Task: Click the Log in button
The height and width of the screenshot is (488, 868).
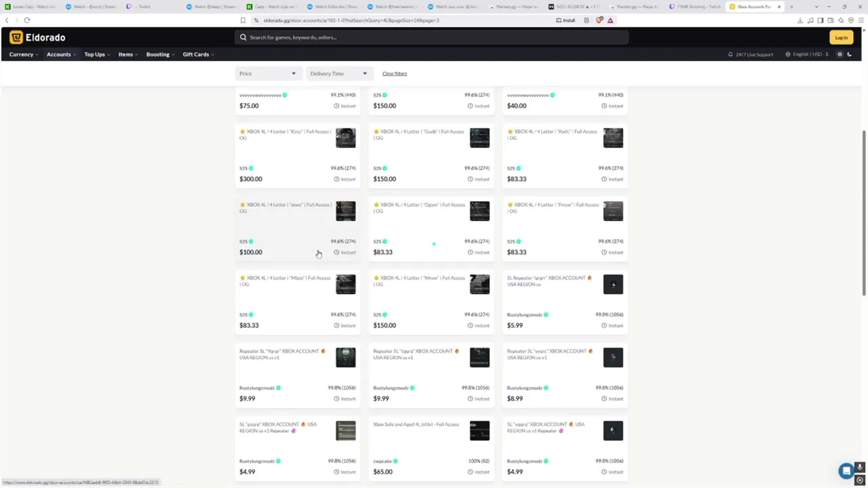Action: 841,37
